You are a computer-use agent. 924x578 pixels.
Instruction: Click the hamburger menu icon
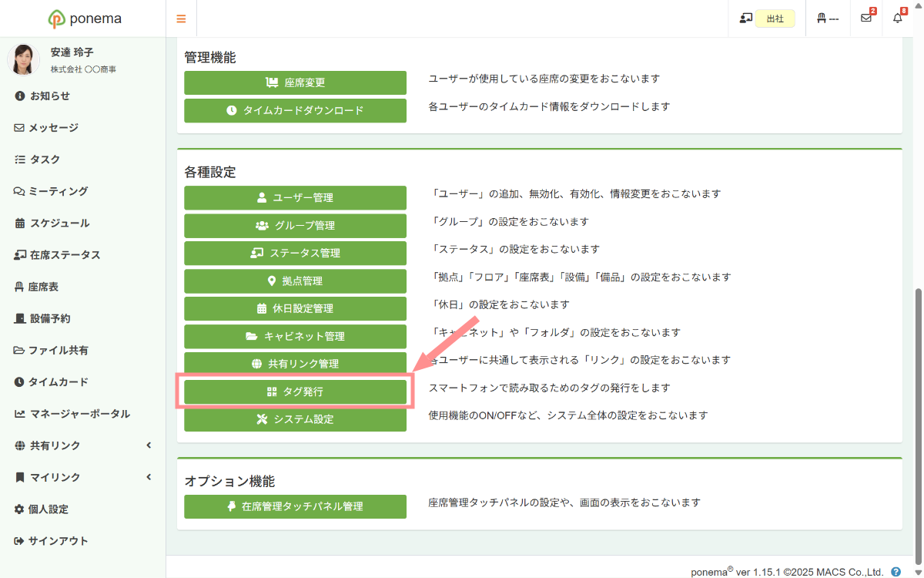[x=181, y=18]
